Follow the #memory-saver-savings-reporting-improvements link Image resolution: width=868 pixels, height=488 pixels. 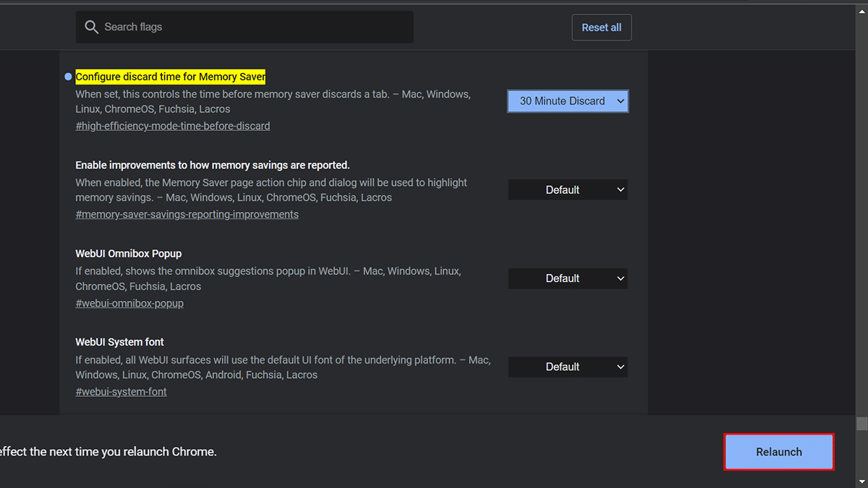[x=187, y=215]
